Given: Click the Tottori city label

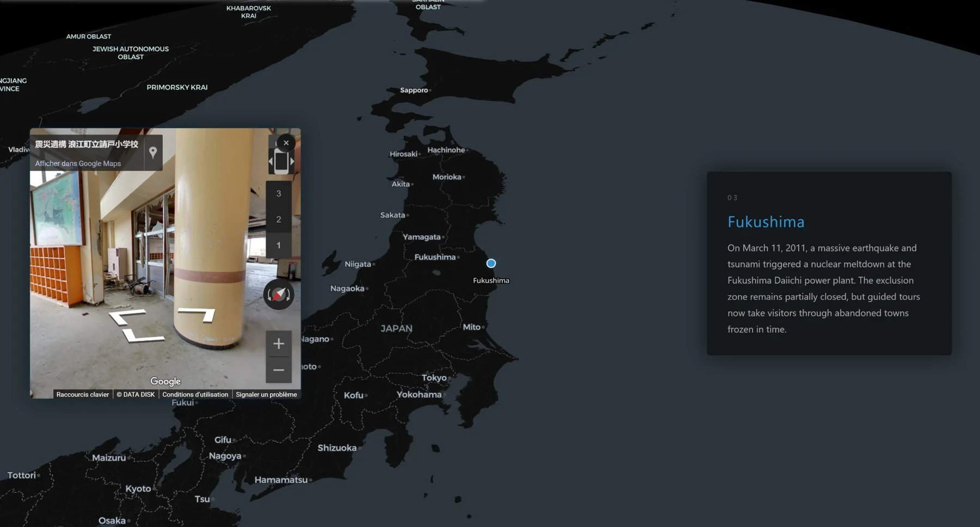Looking at the screenshot, I should 22,475.
